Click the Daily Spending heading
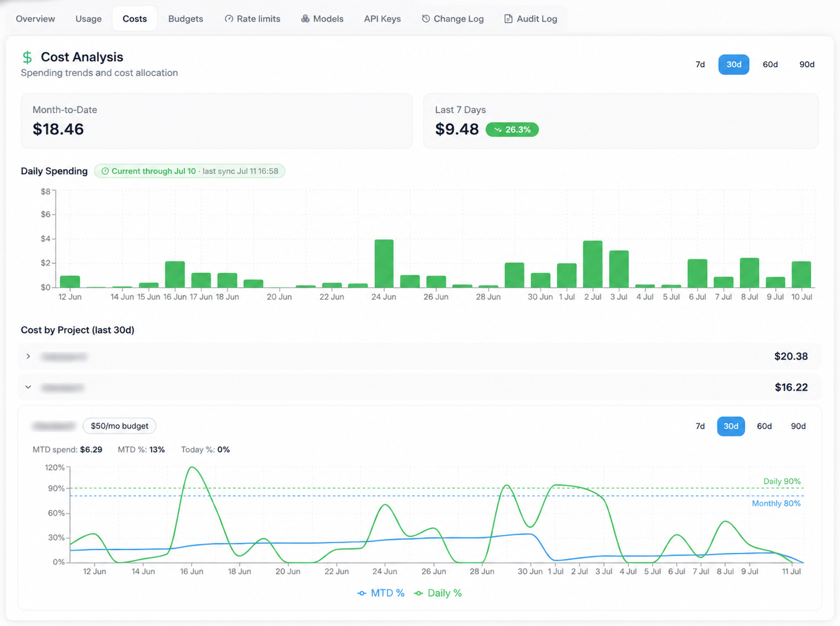 tap(54, 171)
